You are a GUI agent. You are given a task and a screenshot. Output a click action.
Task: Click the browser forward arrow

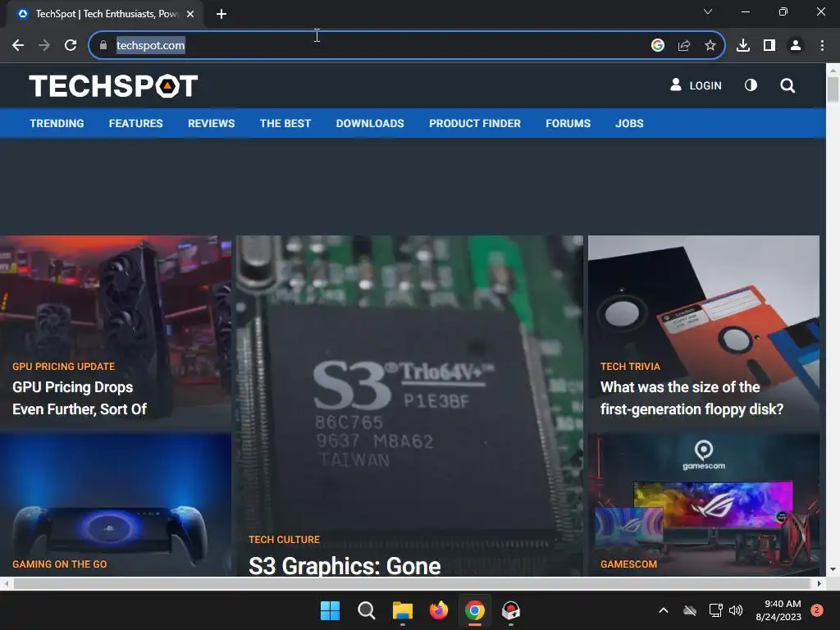point(44,46)
